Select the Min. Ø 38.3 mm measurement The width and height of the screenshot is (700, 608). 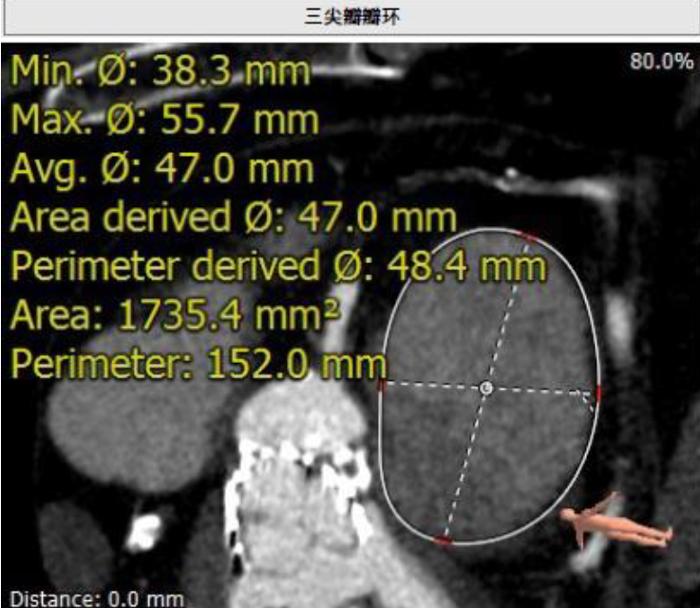161,70
